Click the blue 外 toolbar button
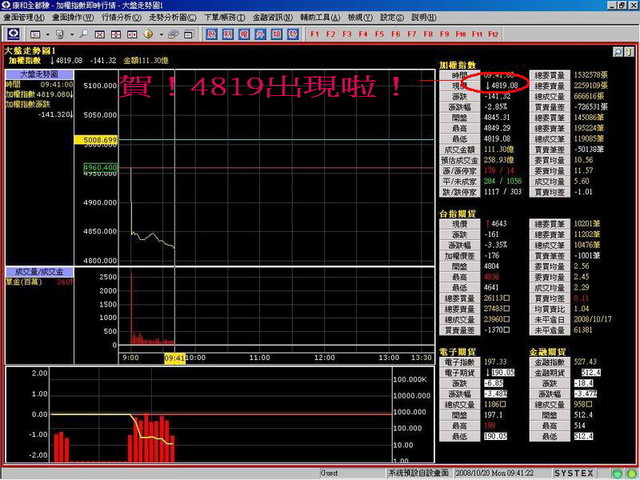 tap(260, 34)
